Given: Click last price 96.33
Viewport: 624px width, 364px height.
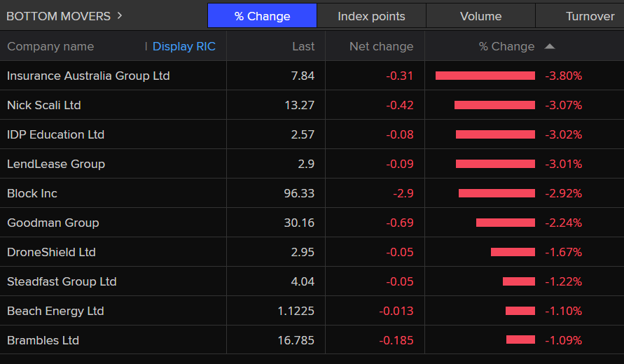Looking at the screenshot, I should (299, 193).
